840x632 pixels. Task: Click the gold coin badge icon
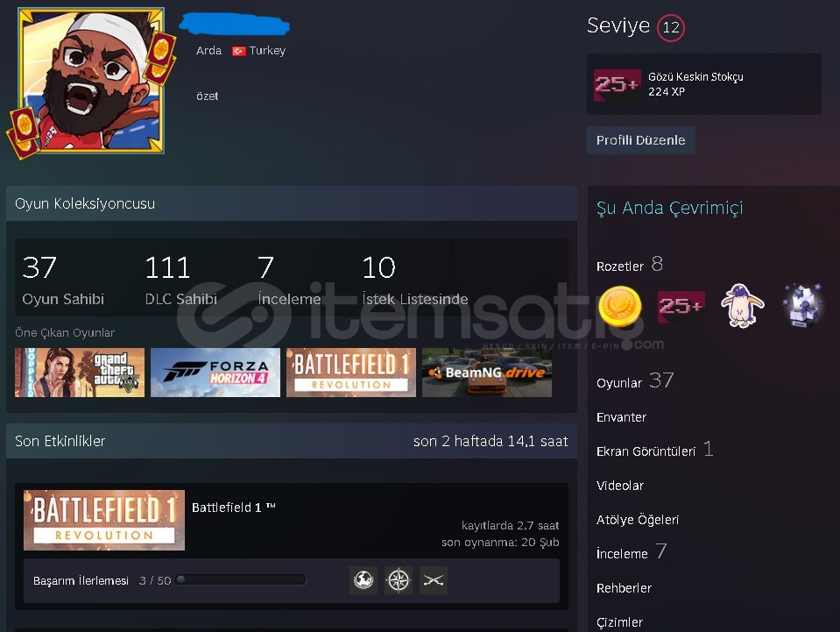620,306
